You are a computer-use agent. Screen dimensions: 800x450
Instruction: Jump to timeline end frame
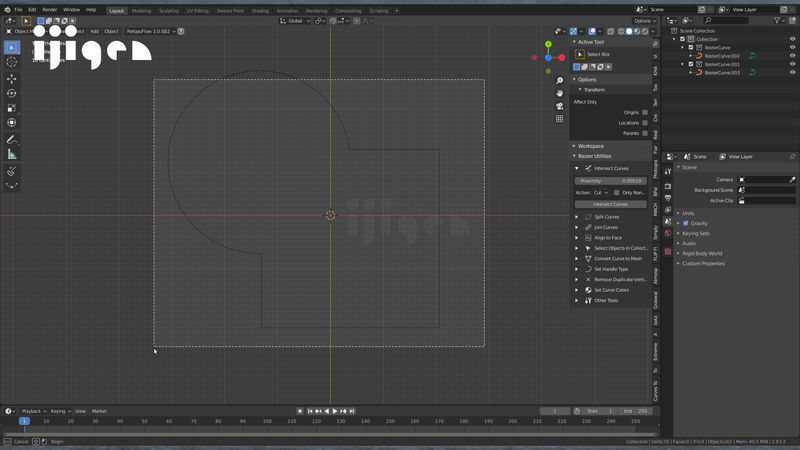[x=352, y=411]
